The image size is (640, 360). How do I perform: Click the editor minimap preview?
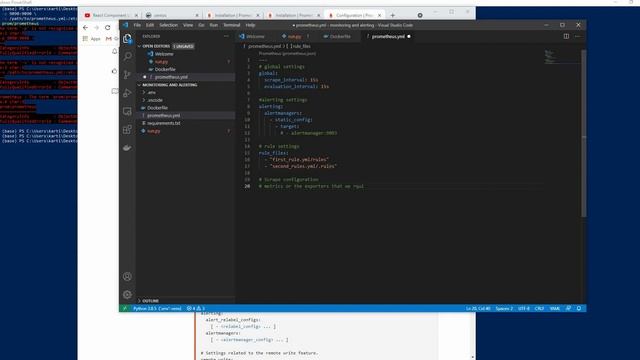[x=561, y=57]
